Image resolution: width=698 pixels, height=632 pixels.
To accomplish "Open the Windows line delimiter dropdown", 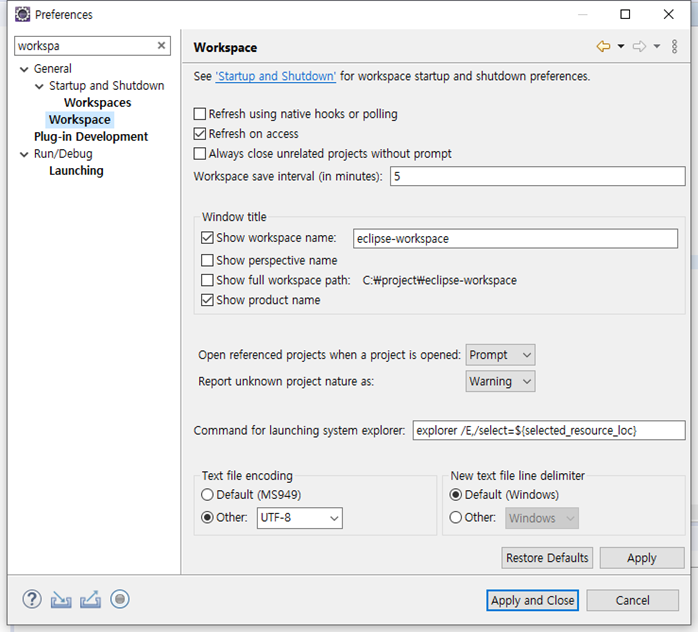I will [x=542, y=518].
